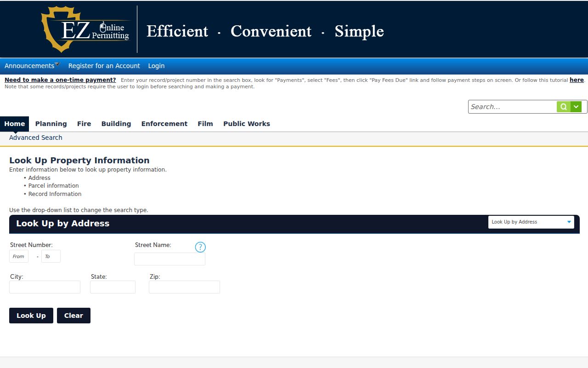The height and width of the screenshot is (368, 588).
Task: Open the Film tab
Action: tap(205, 124)
